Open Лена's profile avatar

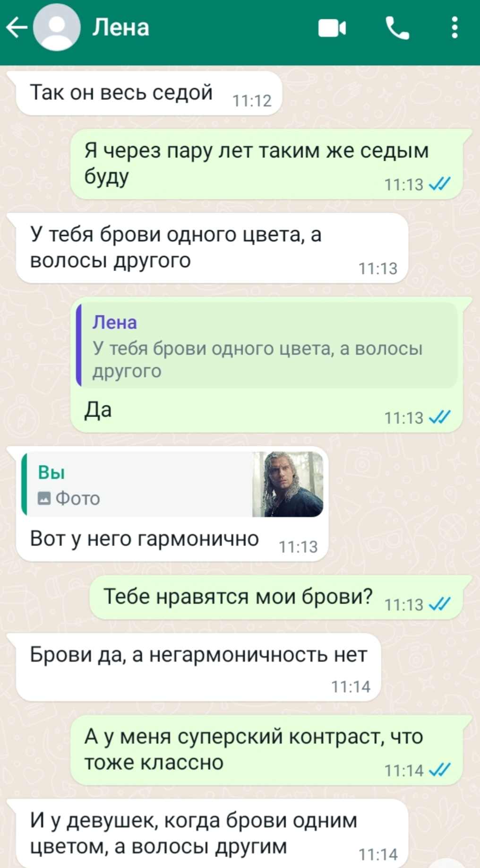56,27
